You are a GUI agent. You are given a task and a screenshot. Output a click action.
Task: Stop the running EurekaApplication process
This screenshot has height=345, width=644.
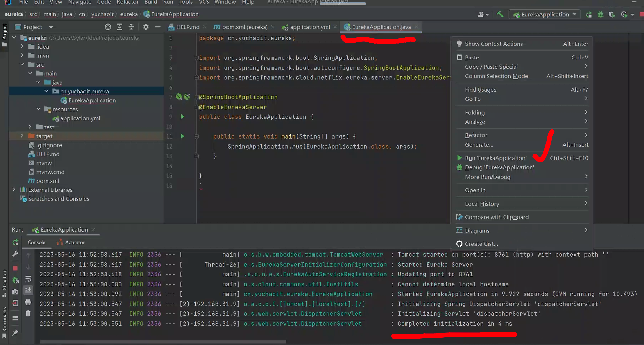click(15, 268)
